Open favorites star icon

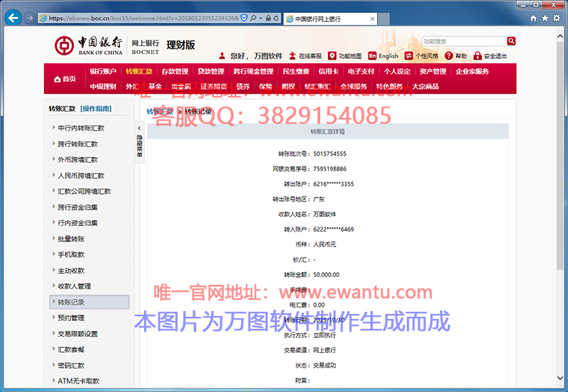pyautogui.click(x=545, y=18)
